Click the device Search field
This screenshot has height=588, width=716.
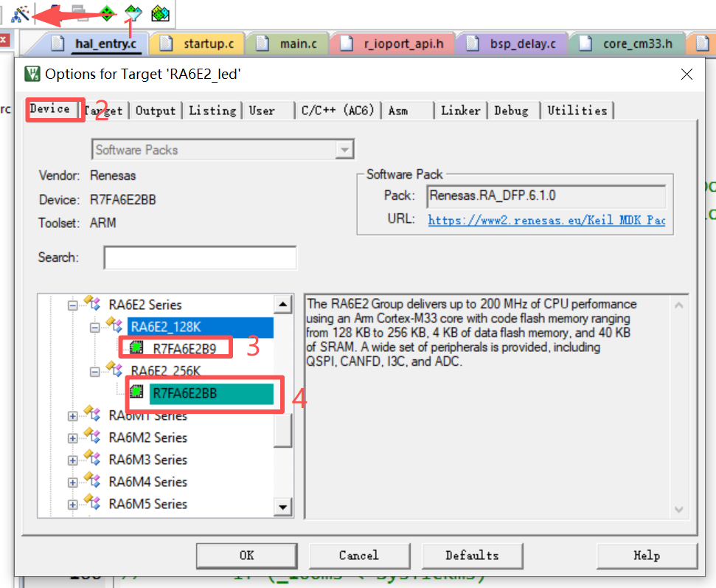[x=200, y=257]
